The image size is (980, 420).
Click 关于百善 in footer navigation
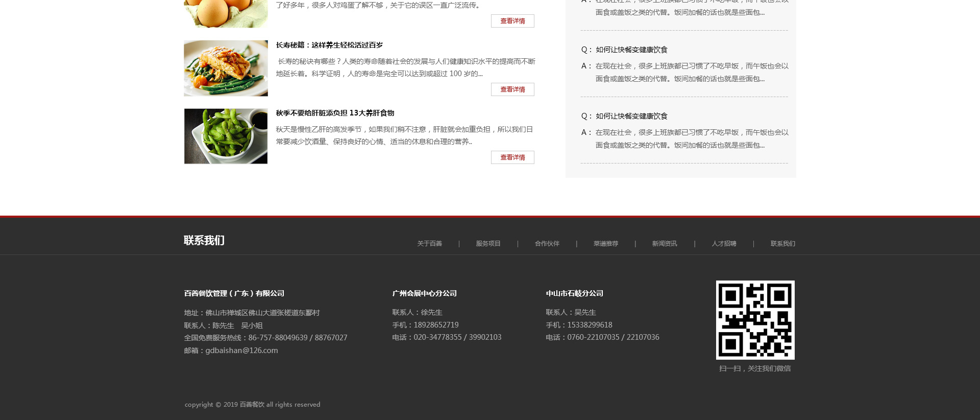click(429, 244)
